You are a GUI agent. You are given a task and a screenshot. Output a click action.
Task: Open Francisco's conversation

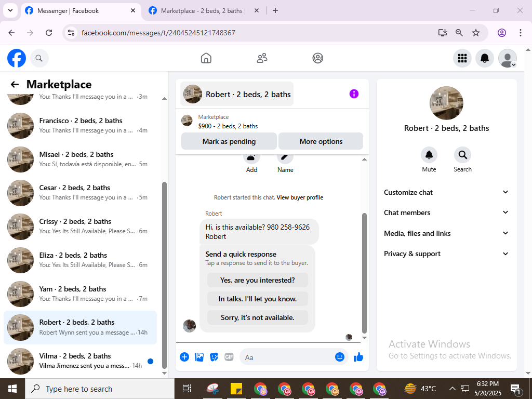click(x=80, y=126)
